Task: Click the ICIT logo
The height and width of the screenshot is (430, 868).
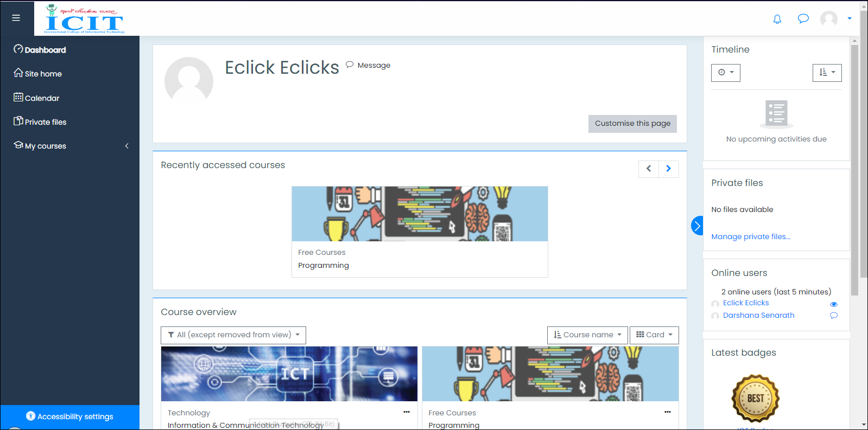Action: point(85,20)
